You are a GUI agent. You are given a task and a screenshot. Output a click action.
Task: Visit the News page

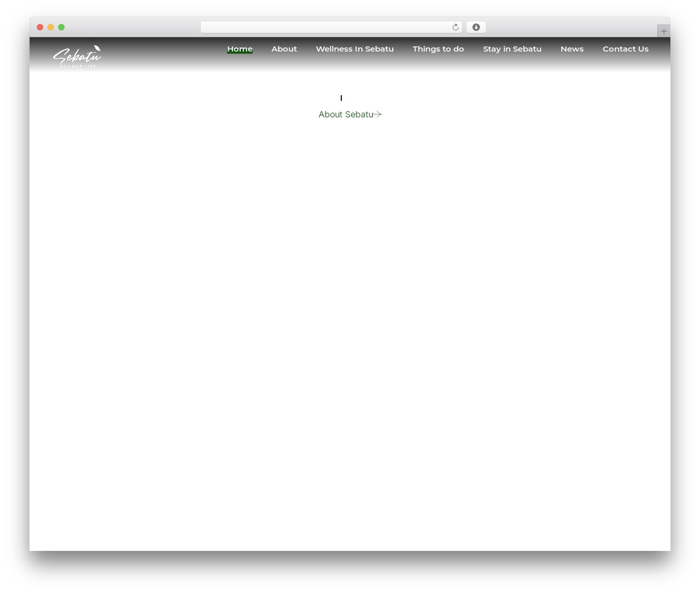[x=572, y=49]
